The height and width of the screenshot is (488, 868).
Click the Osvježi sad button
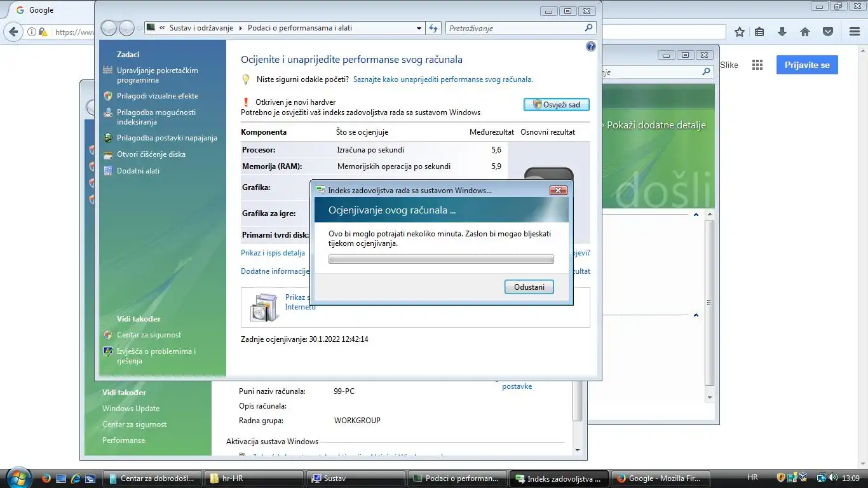(x=557, y=105)
